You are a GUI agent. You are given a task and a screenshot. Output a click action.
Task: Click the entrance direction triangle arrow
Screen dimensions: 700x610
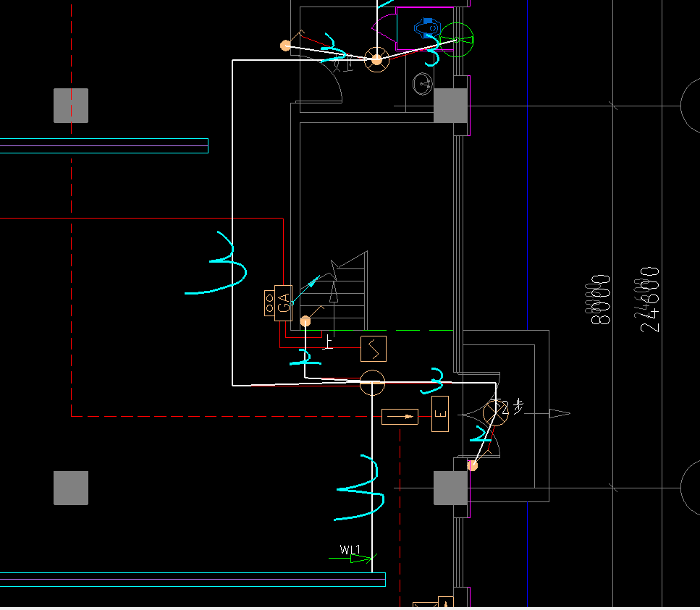(x=560, y=414)
